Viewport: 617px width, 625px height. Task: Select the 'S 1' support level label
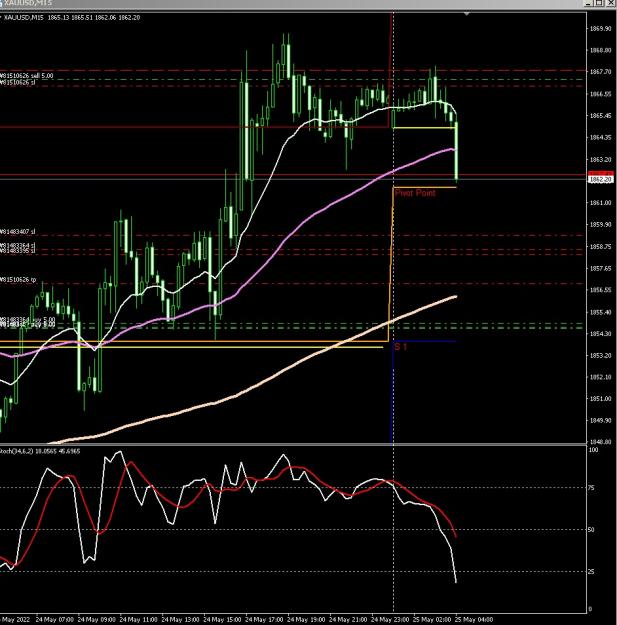pyautogui.click(x=401, y=347)
